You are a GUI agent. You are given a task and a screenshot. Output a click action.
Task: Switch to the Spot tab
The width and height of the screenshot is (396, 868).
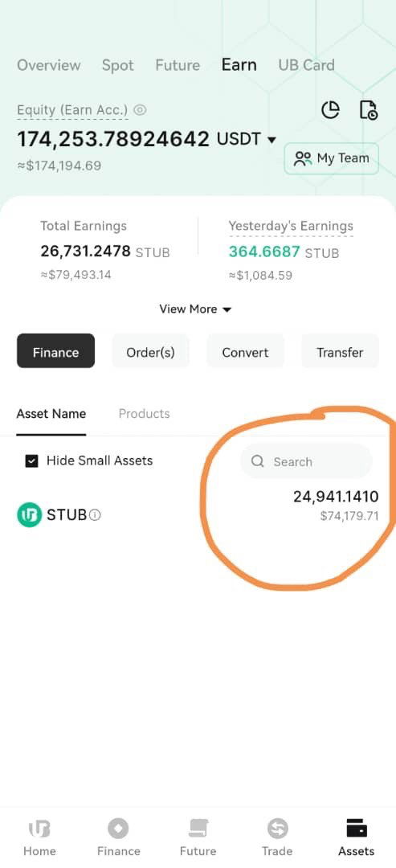click(118, 65)
